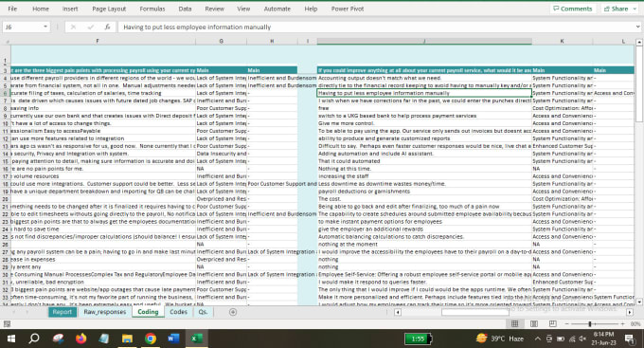Click horizontal scrollbar right arrow
This screenshot has width=644, height=348.
click(630, 312)
